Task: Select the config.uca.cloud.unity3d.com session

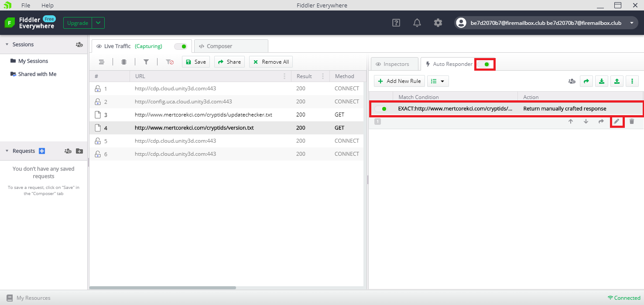Action: click(226, 102)
